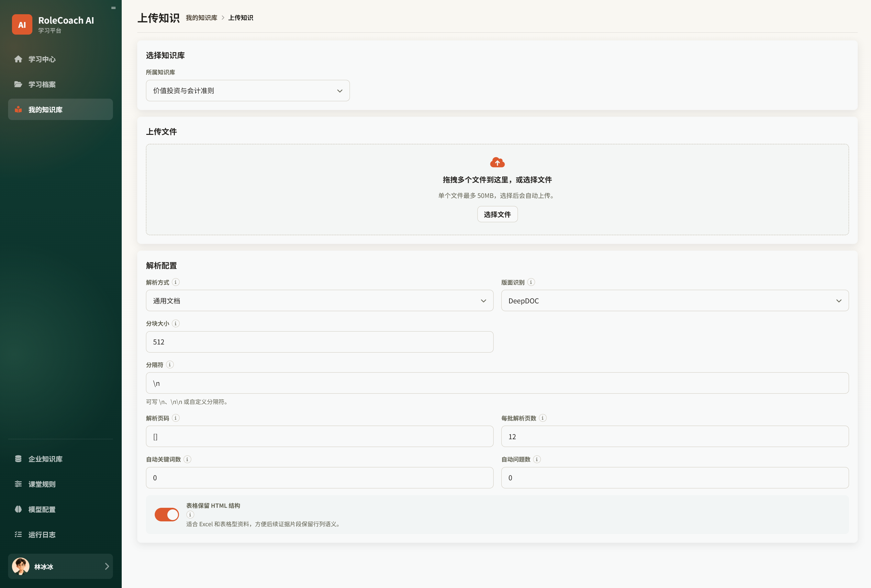The height and width of the screenshot is (588, 871).
Task: Collapse the sidebar with the top toggle icon
Action: (114, 8)
